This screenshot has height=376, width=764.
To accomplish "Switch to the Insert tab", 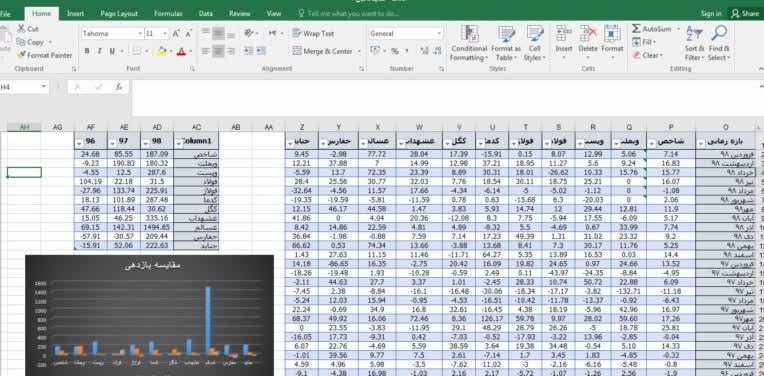I will pos(76,14).
